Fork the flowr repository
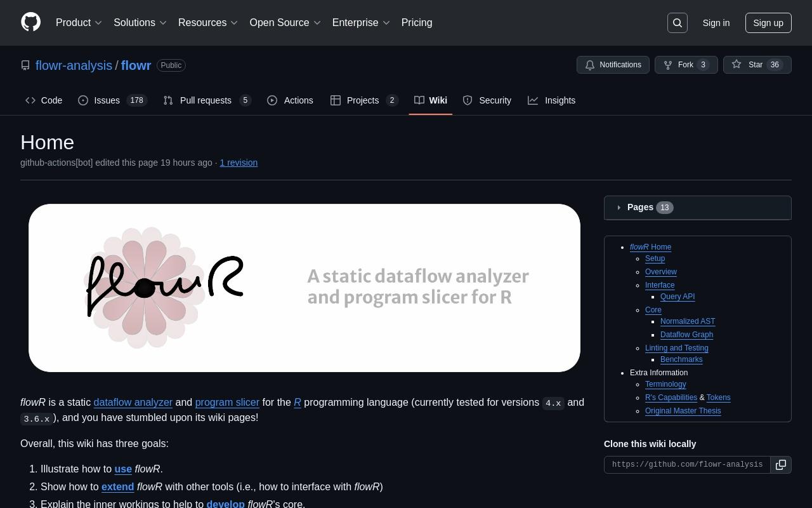The image size is (812, 508). tap(686, 65)
